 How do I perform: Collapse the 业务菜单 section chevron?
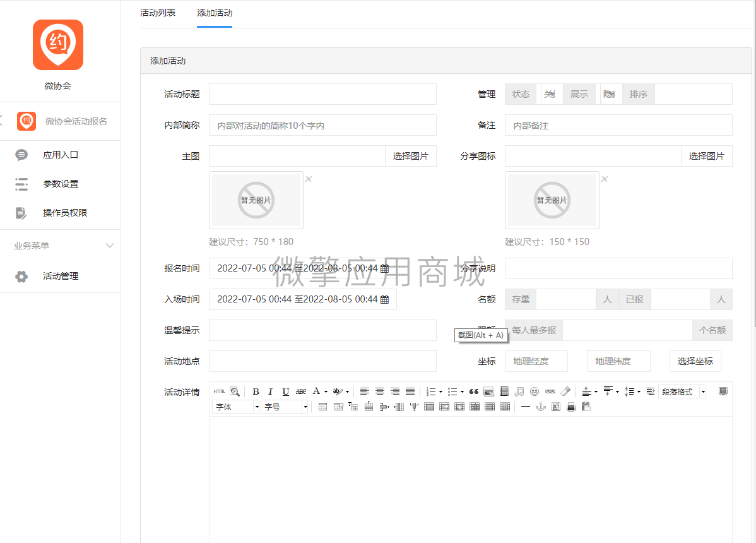110,246
